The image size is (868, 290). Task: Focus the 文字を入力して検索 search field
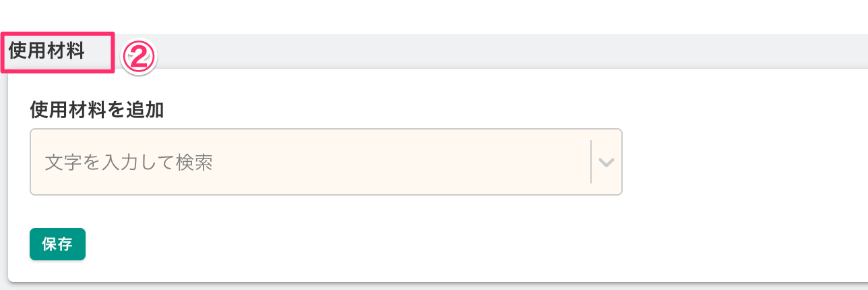pyautogui.click(x=310, y=163)
